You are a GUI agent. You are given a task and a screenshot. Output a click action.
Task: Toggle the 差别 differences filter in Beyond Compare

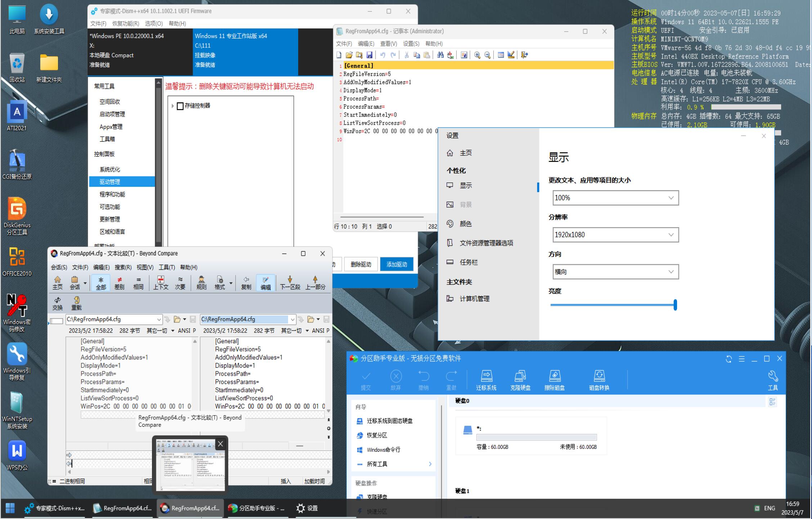pyautogui.click(x=119, y=283)
